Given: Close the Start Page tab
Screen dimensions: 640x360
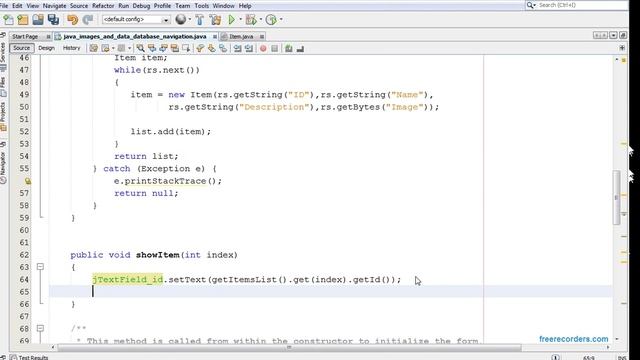Looking at the screenshot, I should [48, 37].
